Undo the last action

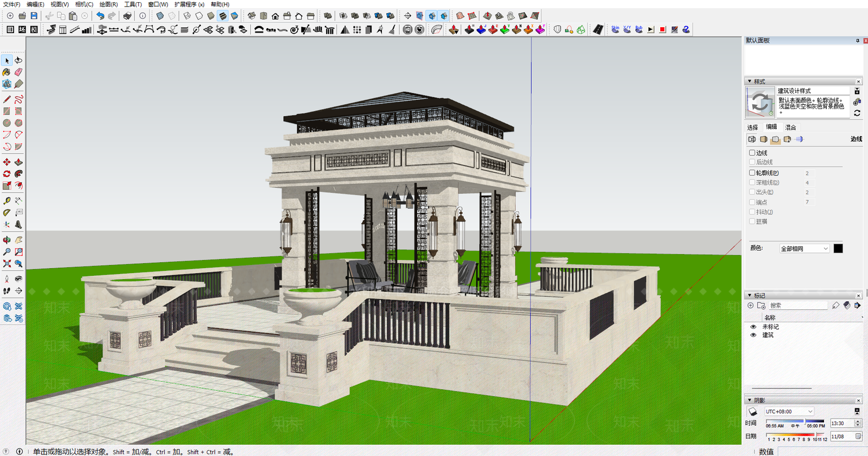[x=100, y=16]
